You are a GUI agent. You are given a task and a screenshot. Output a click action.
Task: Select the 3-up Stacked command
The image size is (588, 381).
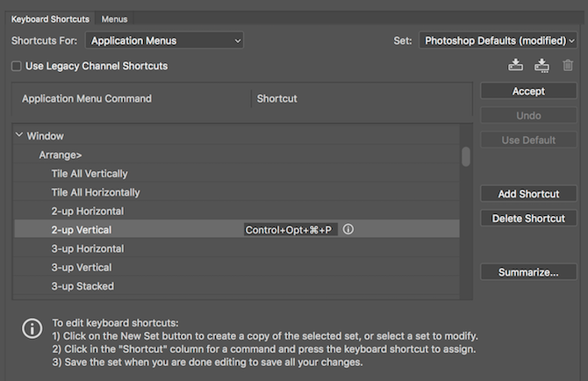tap(82, 286)
